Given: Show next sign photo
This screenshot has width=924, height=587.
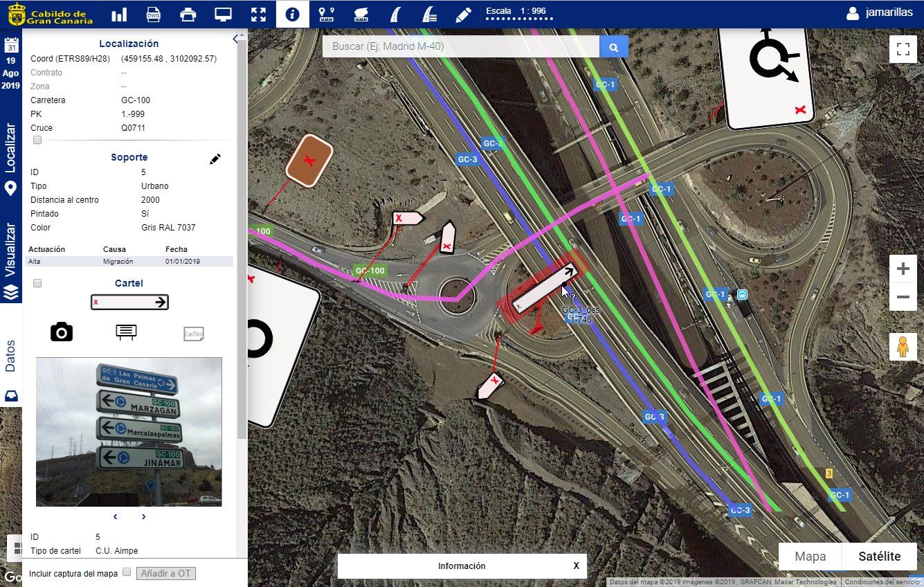Looking at the screenshot, I should [143, 516].
